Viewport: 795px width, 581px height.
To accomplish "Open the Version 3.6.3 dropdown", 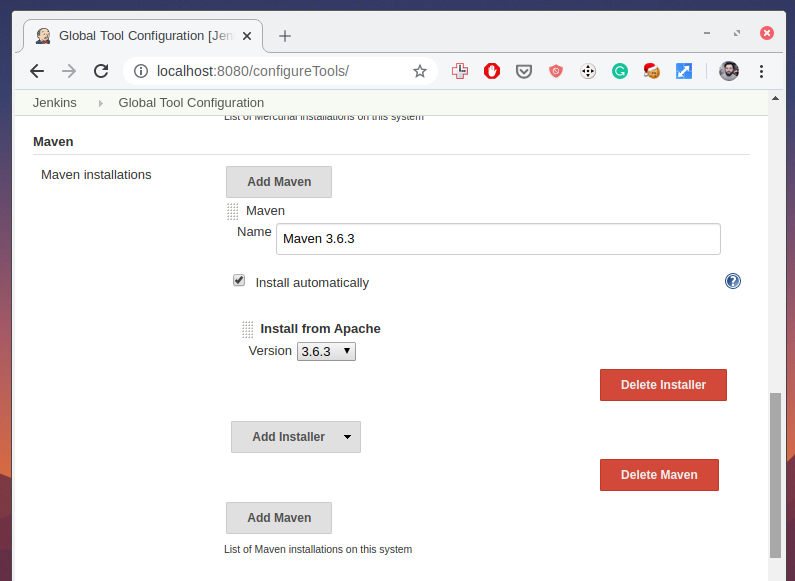I will pos(327,351).
